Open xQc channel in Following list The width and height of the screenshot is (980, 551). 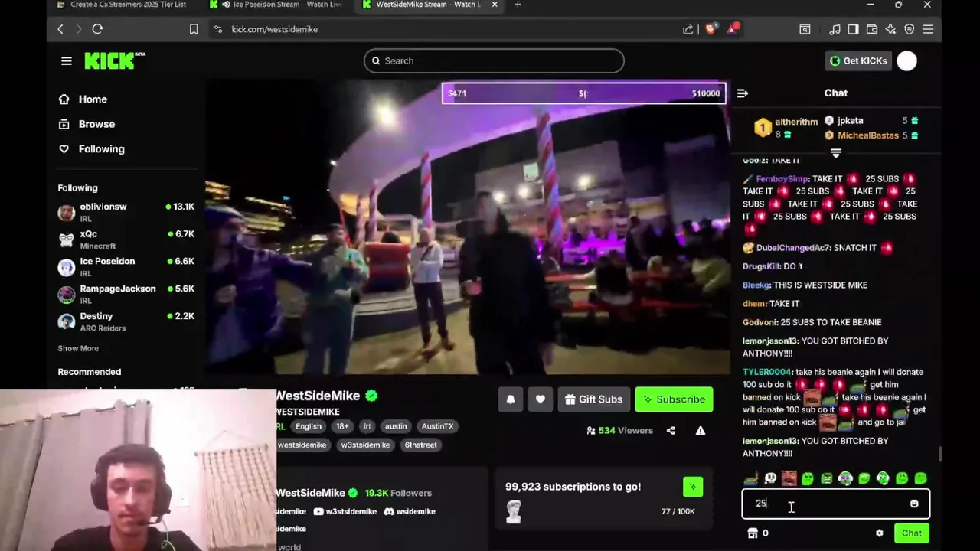(x=126, y=240)
